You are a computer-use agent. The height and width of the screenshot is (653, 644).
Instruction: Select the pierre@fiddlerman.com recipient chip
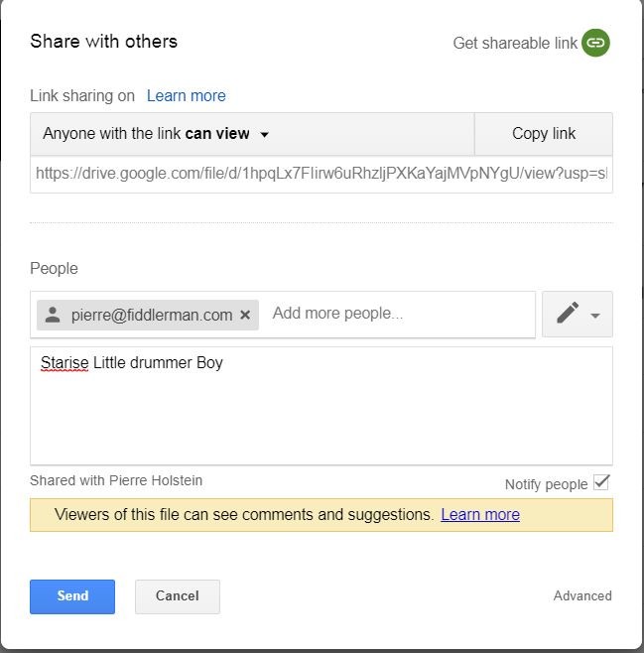(x=148, y=315)
